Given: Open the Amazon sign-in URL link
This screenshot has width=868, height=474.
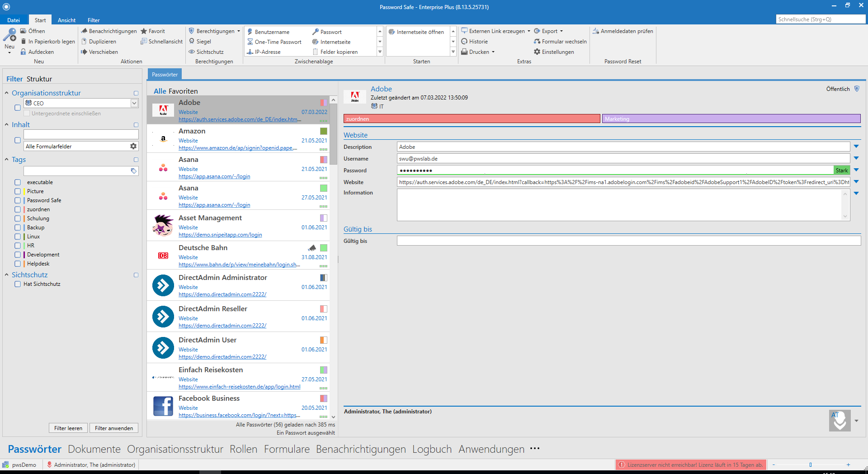Looking at the screenshot, I should point(238,148).
